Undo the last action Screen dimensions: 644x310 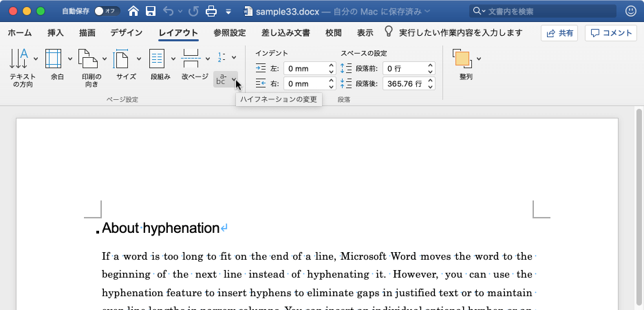tap(168, 11)
